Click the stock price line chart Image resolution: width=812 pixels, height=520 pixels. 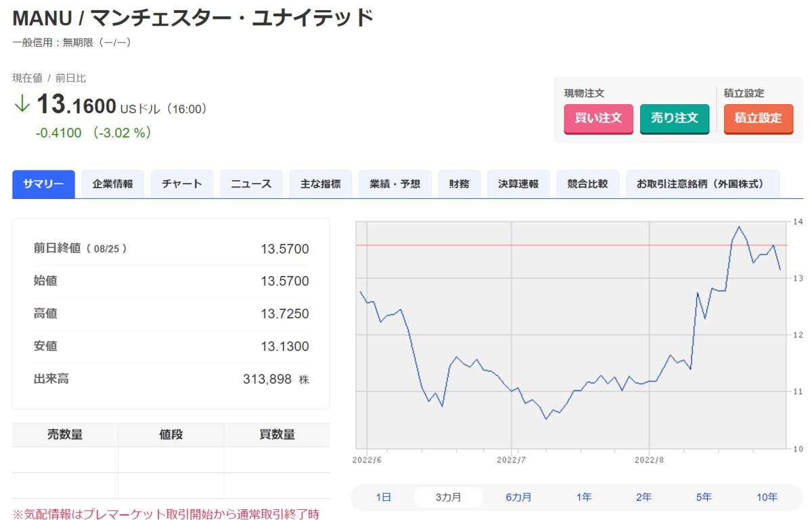coord(570,335)
